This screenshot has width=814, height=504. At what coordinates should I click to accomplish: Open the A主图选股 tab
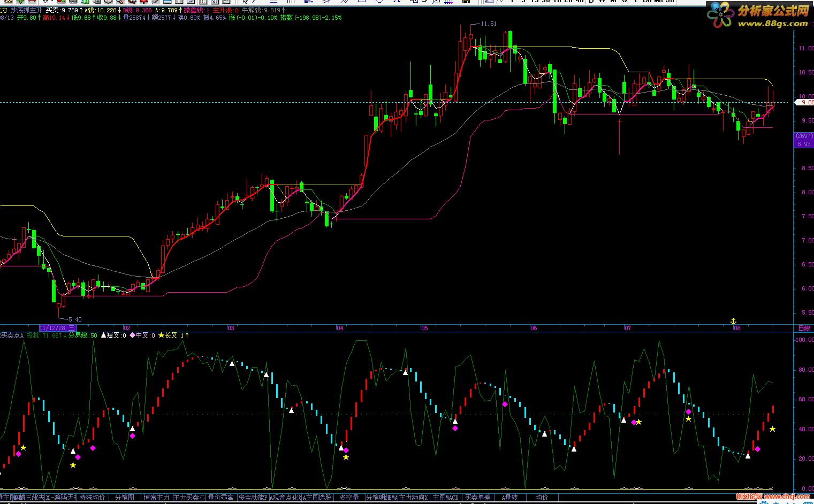coord(317,498)
